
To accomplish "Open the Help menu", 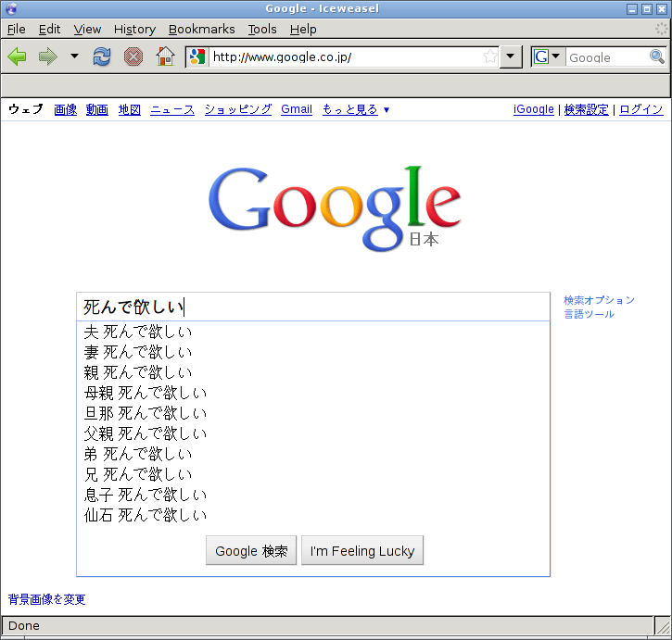I will [303, 29].
